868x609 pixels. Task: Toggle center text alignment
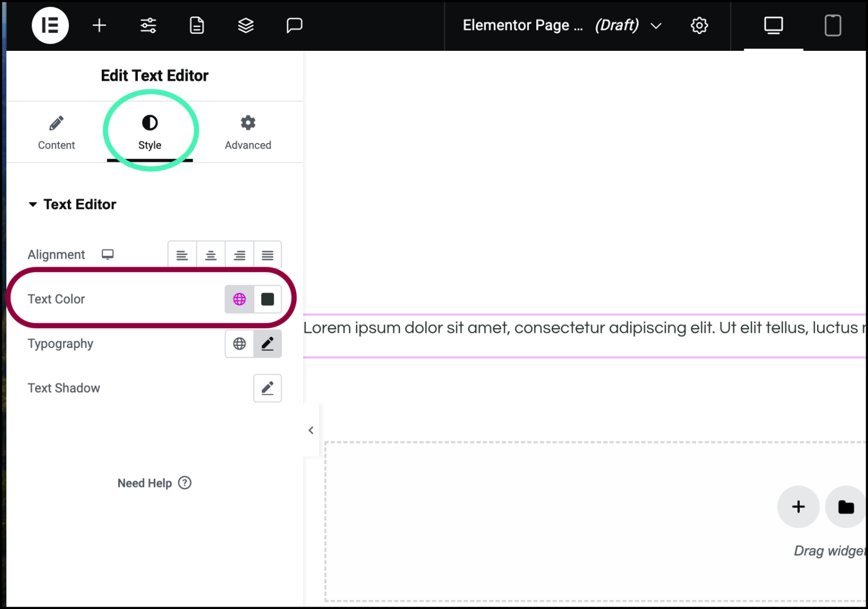pos(210,254)
